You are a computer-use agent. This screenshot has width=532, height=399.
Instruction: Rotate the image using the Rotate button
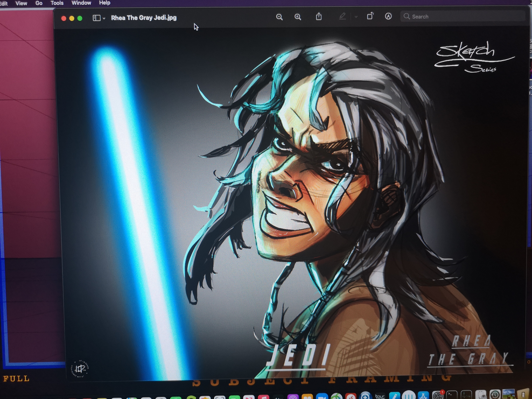pos(370,16)
